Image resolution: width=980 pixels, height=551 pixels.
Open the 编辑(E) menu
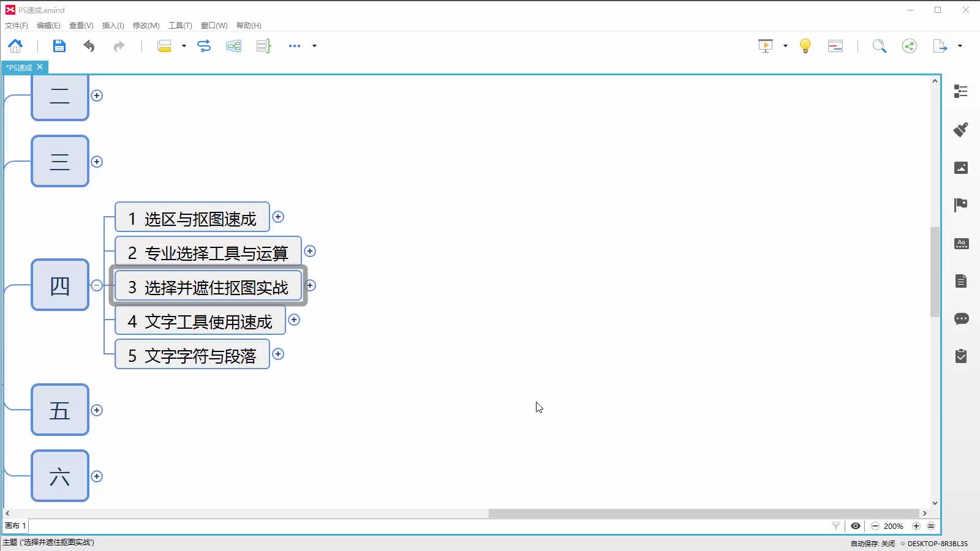coord(48,26)
